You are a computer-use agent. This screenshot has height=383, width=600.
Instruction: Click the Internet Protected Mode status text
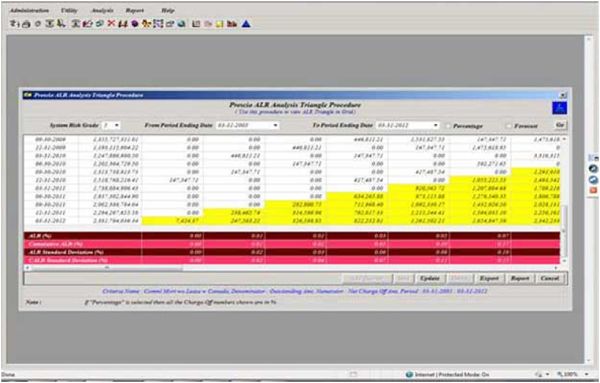pyautogui.click(x=452, y=374)
